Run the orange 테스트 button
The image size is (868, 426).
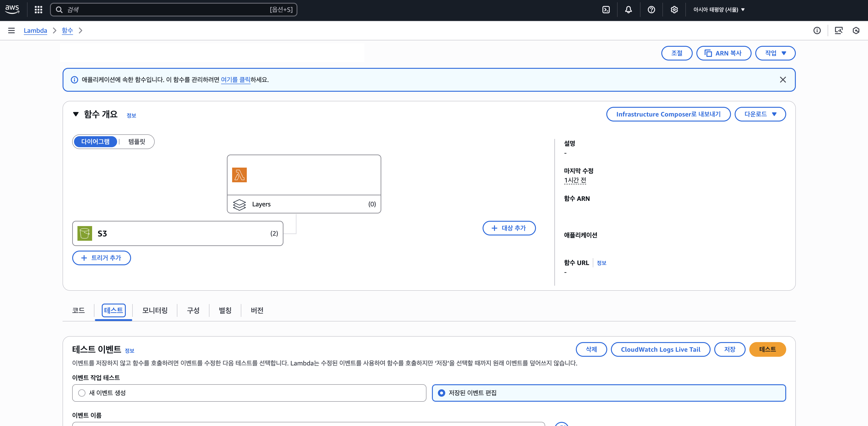tap(768, 349)
